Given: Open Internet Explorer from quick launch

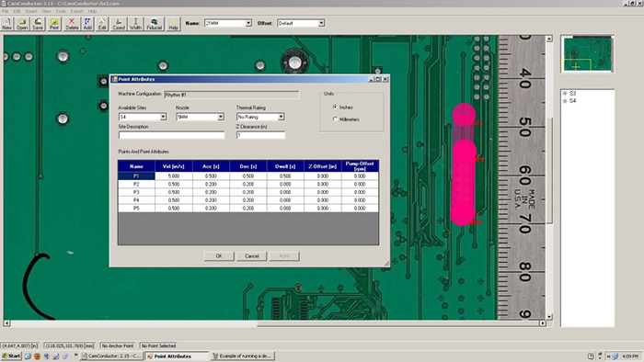Looking at the screenshot, I should (28, 356).
